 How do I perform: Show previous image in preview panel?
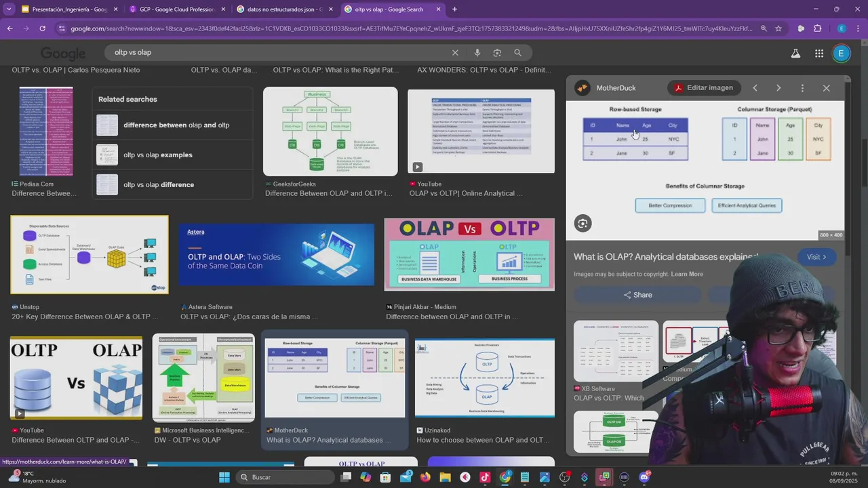coord(755,88)
